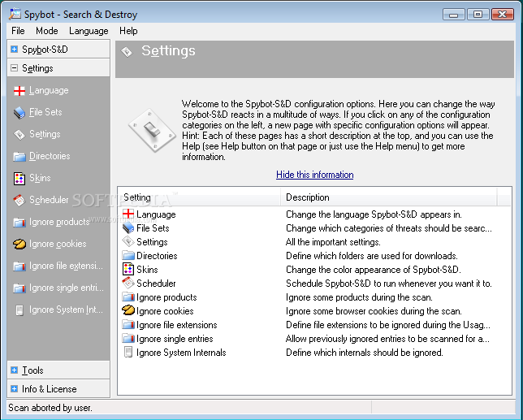Click the File Sets icon in settings list
Viewport: 523px width, 420px height.
click(128, 228)
